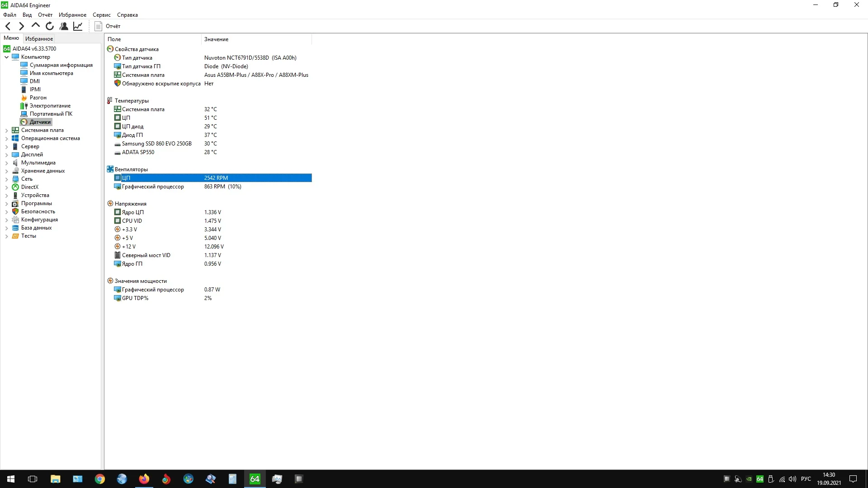Expand the Системная плата tree node
Viewport: 868px width, 488px height.
click(6, 130)
